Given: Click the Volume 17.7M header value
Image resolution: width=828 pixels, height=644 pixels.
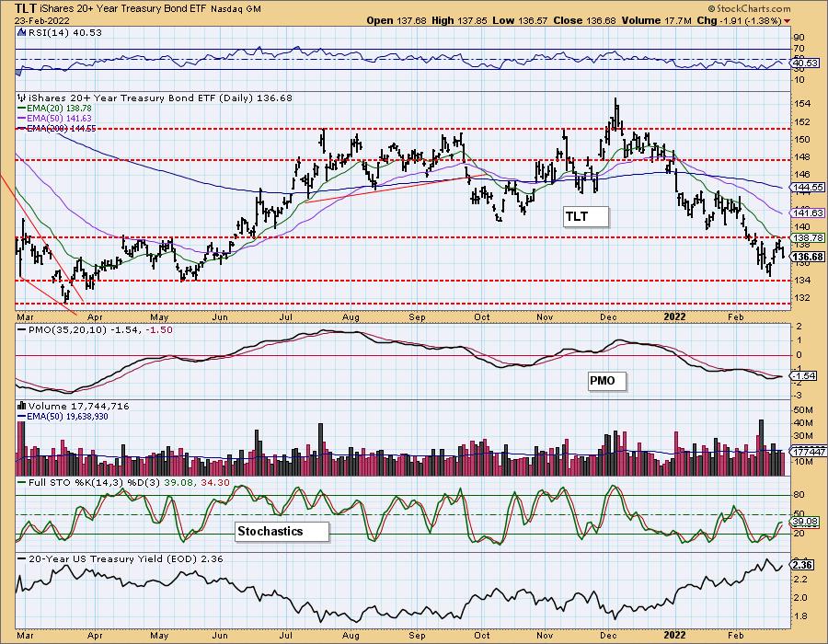Looking at the screenshot, I should click(656, 20).
